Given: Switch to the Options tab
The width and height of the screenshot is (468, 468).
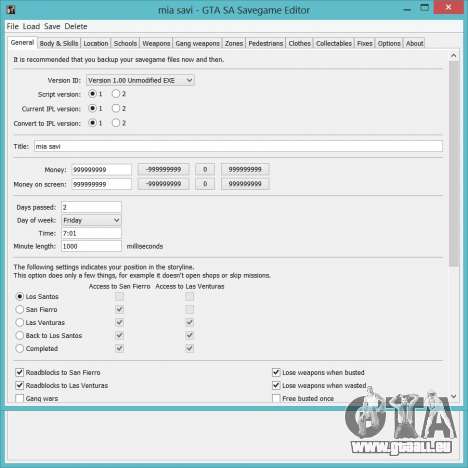Looking at the screenshot, I should pos(389,43).
